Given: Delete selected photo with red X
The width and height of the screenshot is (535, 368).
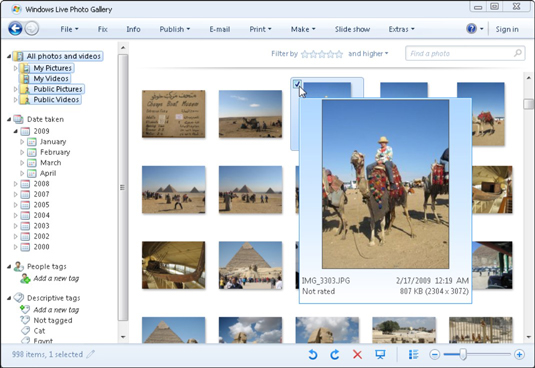Looking at the screenshot, I should pos(357,355).
